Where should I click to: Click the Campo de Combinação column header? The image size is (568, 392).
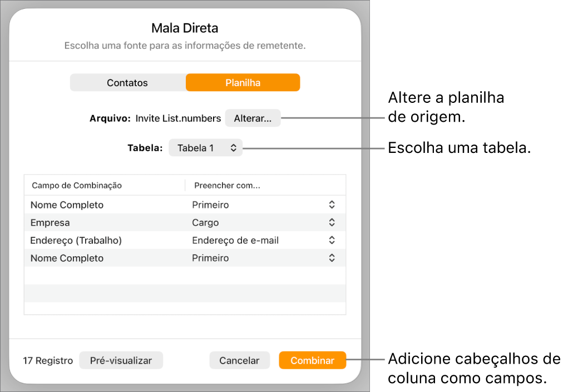coord(77,185)
